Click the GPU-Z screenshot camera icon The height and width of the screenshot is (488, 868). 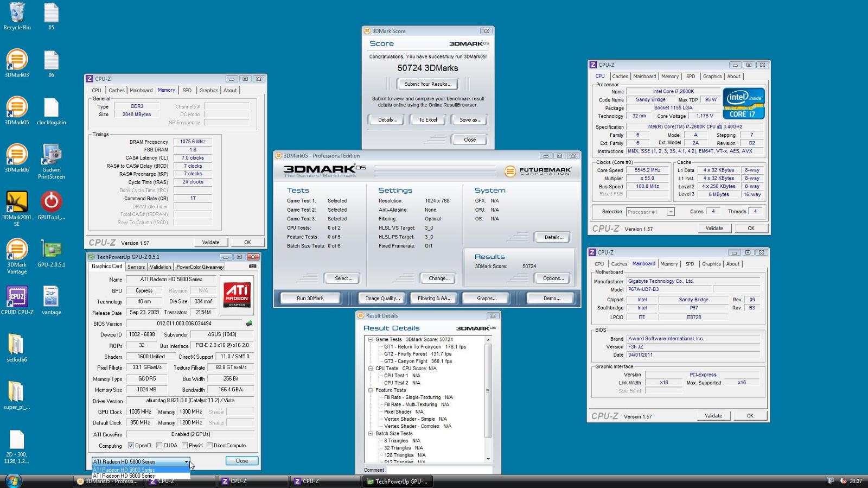[252, 266]
